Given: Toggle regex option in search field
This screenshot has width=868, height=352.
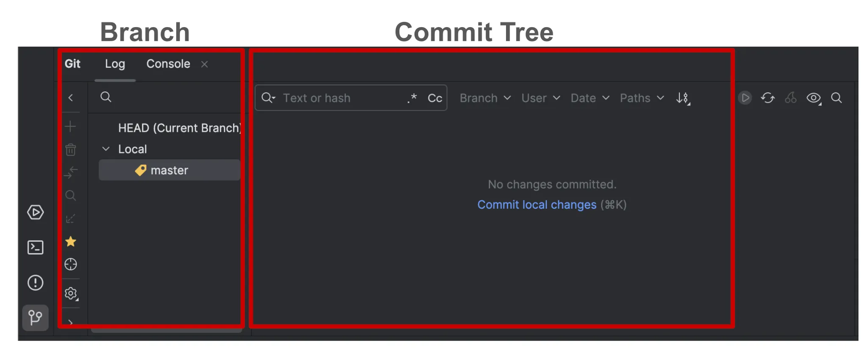Looking at the screenshot, I should pyautogui.click(x=412, y=98).
